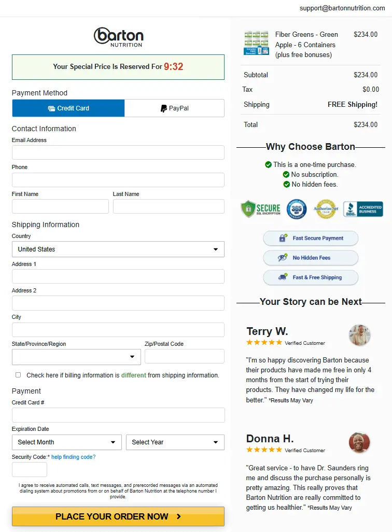Focus the Email Address input field
This screenshot has width=392, height=532.
point(118,152)
